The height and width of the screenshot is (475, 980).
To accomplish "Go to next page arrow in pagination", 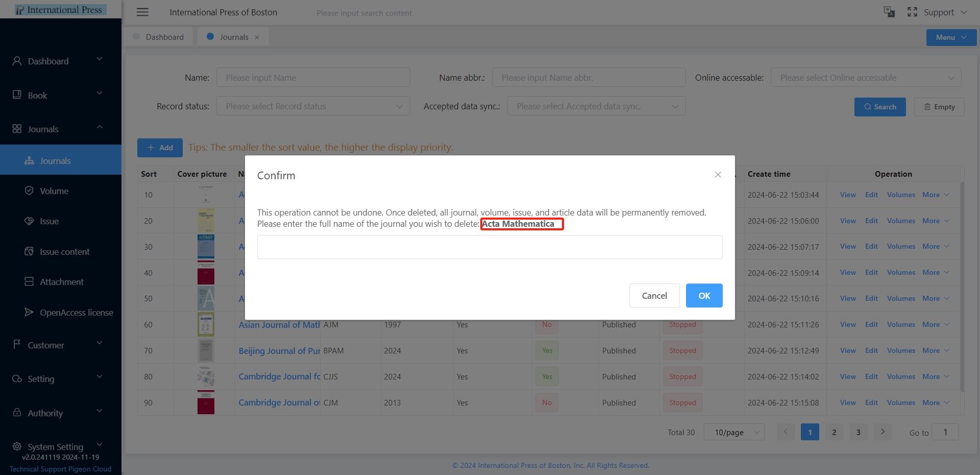I will click(883, 432).
